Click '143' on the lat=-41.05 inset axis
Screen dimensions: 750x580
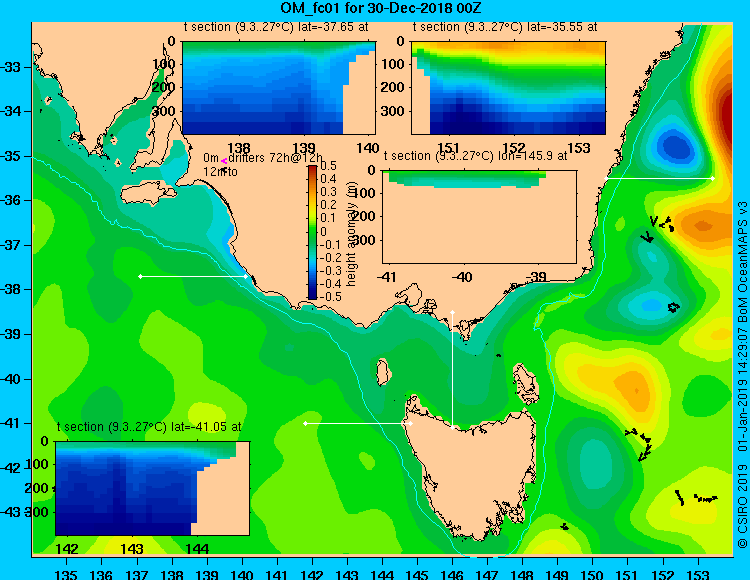(x=132, y=549)
